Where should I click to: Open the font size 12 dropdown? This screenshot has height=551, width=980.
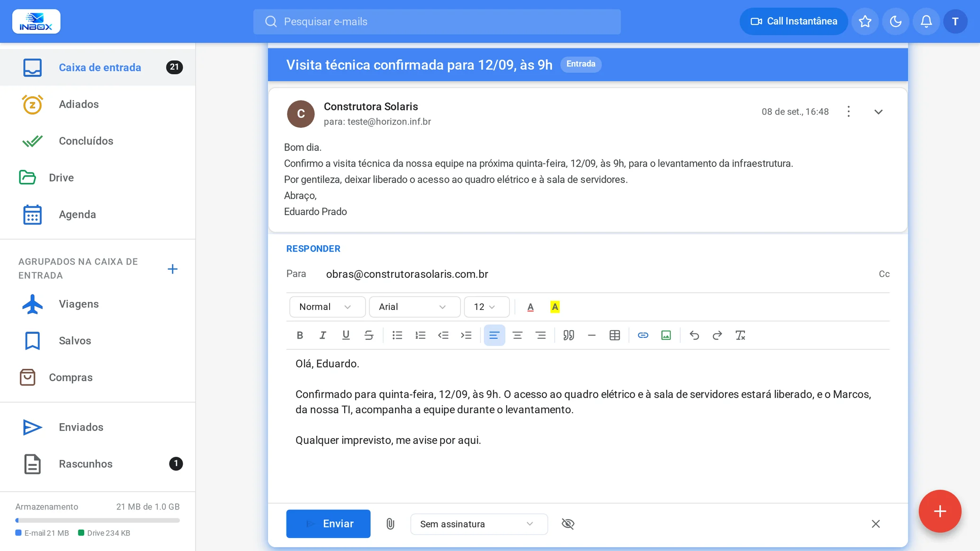click(x=486, y=307)
